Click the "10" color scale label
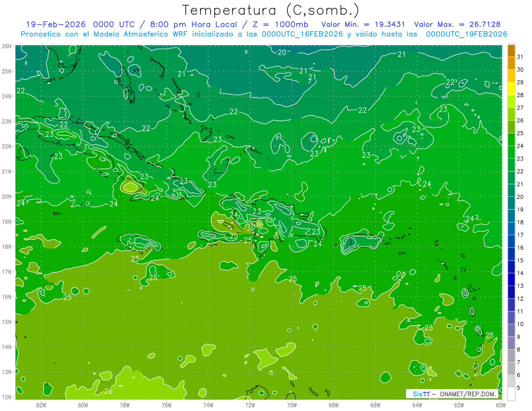 tap(520, 324)
